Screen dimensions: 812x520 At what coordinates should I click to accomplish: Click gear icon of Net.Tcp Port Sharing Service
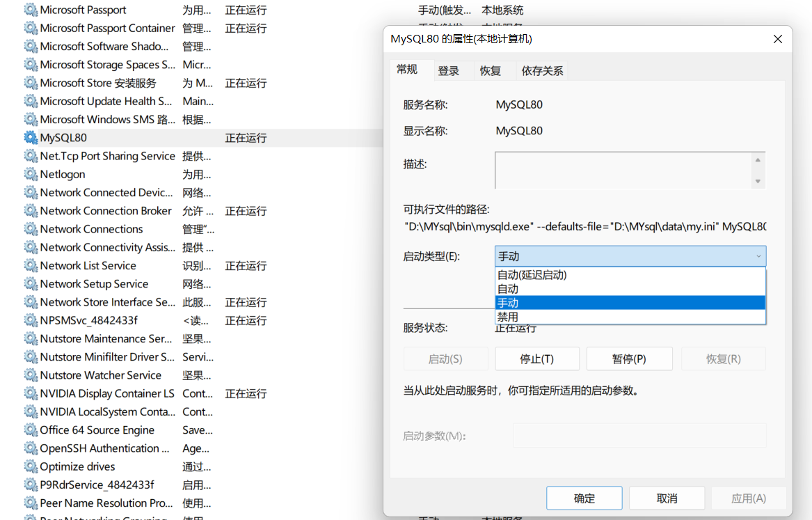pos(31,156)
